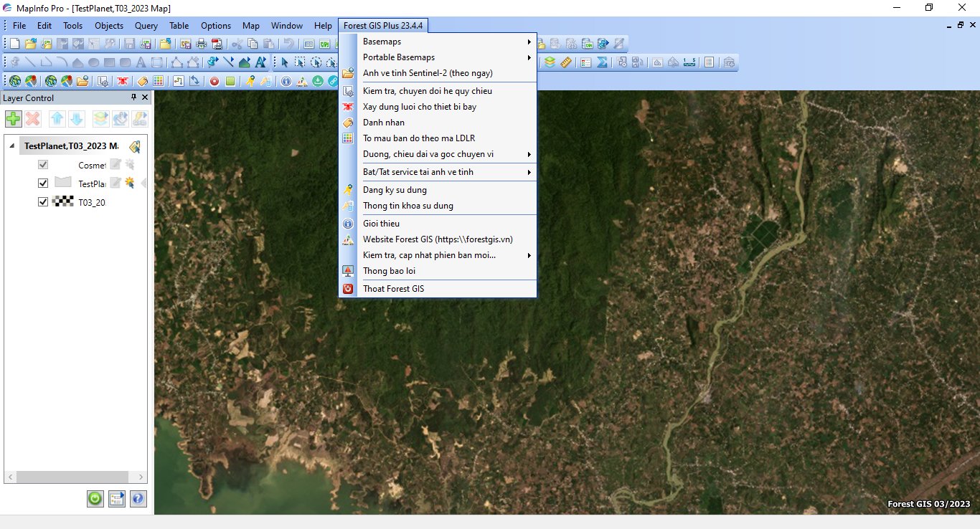Image resolution: width=980 pixels, height=529 pixels.
Task: Click the red record circle toolbar icon
Action: tap(214, 81)
